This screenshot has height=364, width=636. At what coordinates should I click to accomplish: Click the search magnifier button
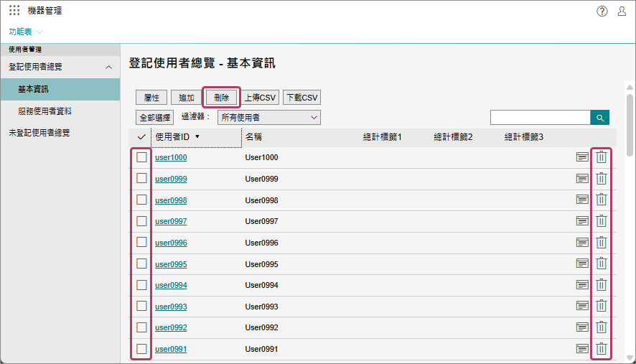coord(599,117)
